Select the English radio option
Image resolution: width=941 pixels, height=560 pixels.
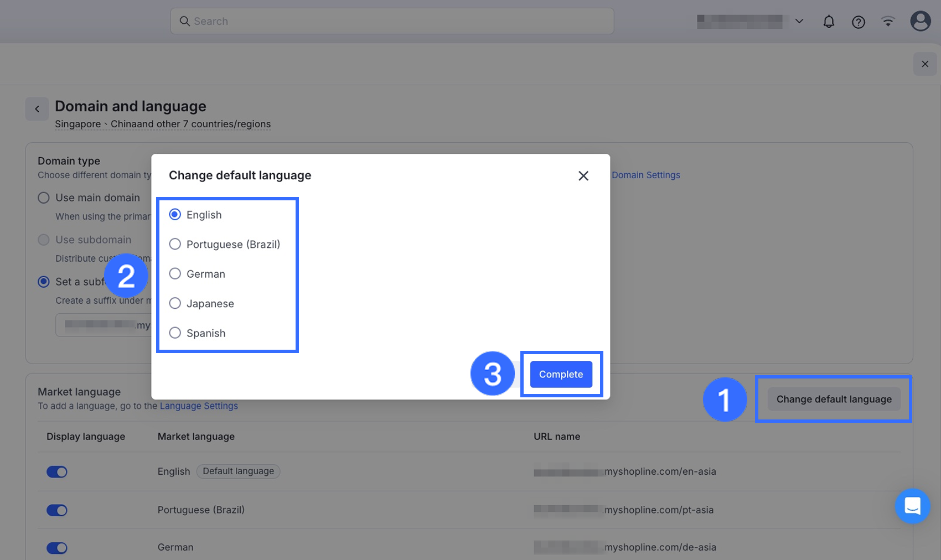pos(175,215)
